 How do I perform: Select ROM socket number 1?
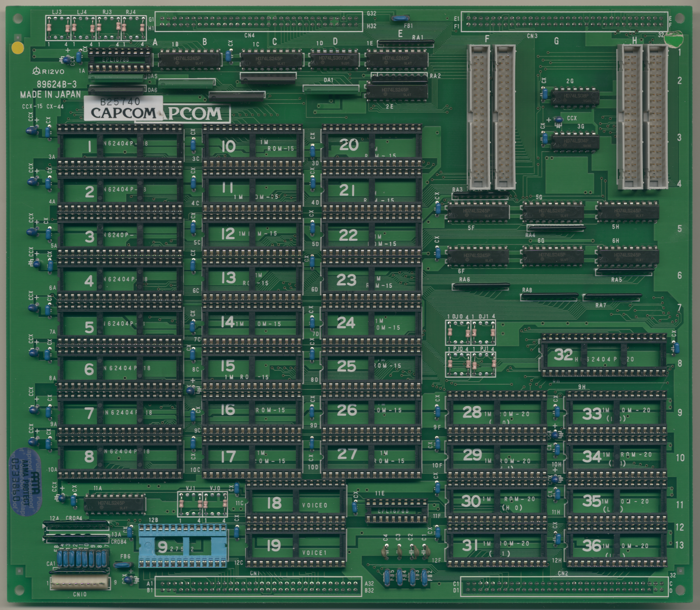click(x=120, y=146)
